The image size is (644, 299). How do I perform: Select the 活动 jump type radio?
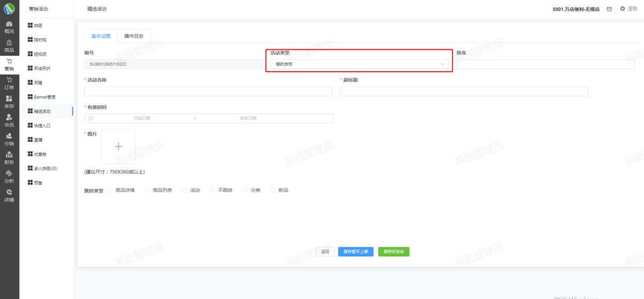tap(184, 190)
